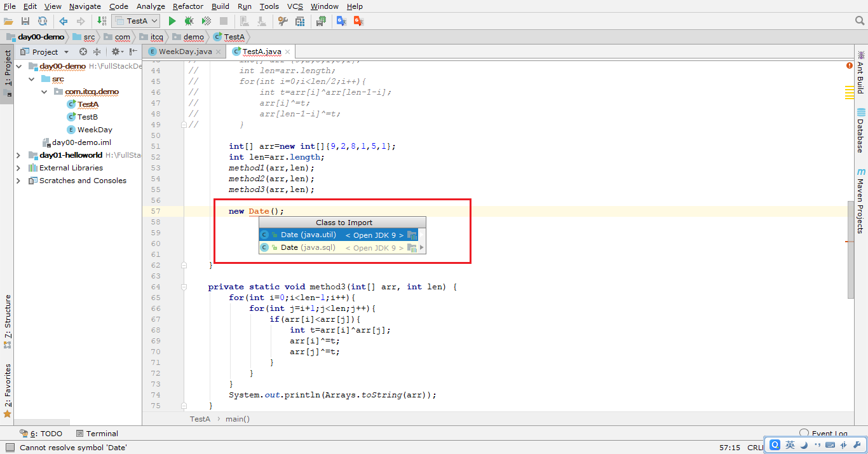Click the blue Translate icon

coord(341,21)
